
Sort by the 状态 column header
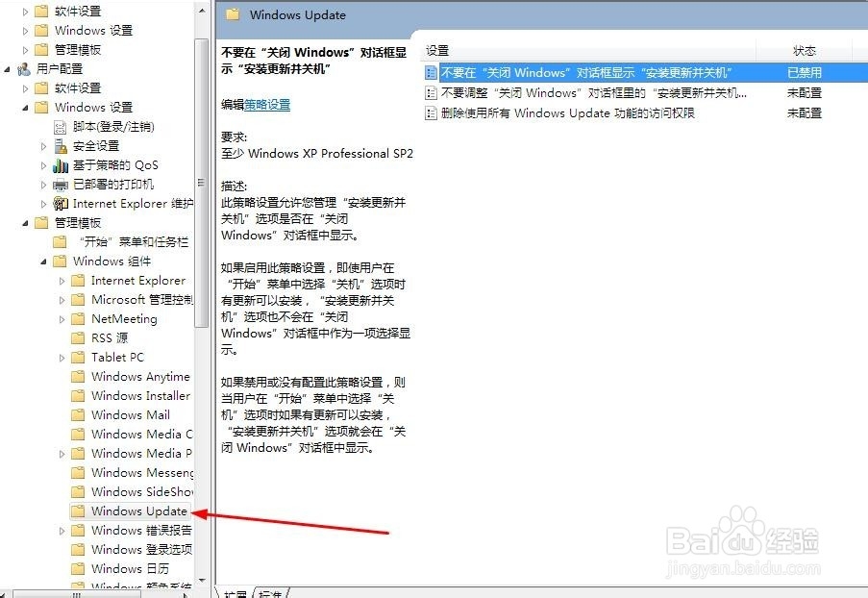point(804,51)
